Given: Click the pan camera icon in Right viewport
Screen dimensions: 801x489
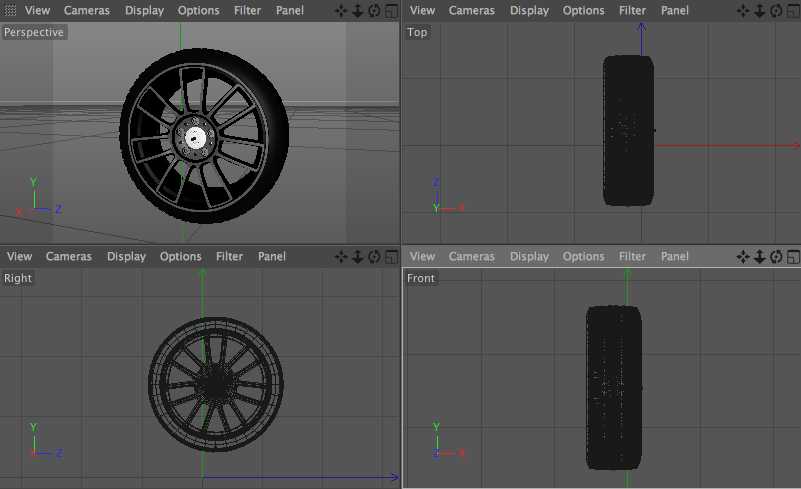Looking at the screenshot, I should tap(341, 257).
